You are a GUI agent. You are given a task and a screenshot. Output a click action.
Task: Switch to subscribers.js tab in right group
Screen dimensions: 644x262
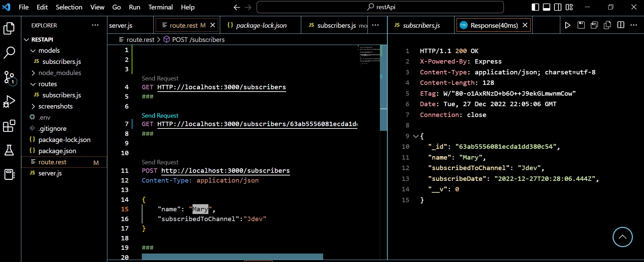[421, 25]
